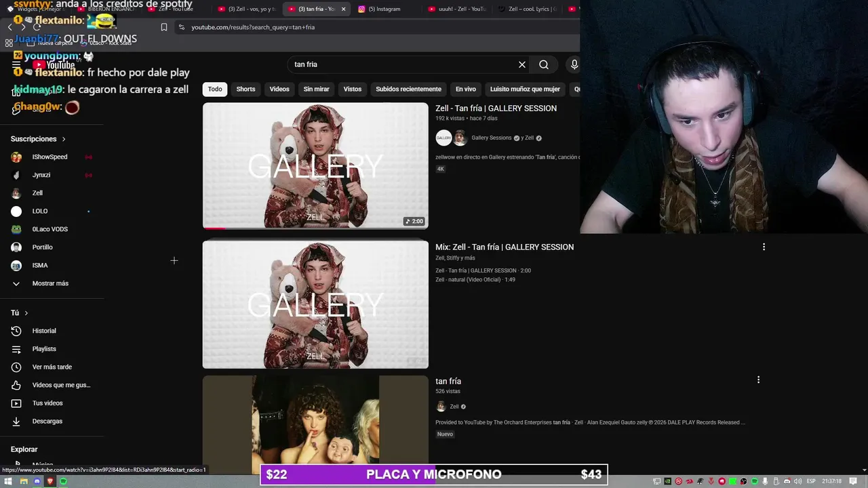Click the Windows Start button
Screen dimensions: 868x488
(x=8, y=481)
